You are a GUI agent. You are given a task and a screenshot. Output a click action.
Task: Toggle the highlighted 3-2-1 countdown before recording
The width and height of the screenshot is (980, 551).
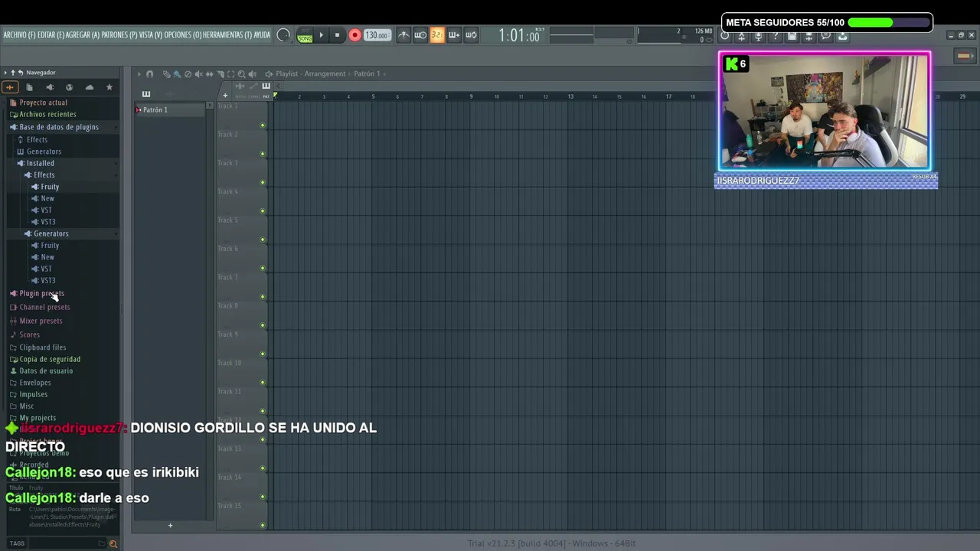437,35
